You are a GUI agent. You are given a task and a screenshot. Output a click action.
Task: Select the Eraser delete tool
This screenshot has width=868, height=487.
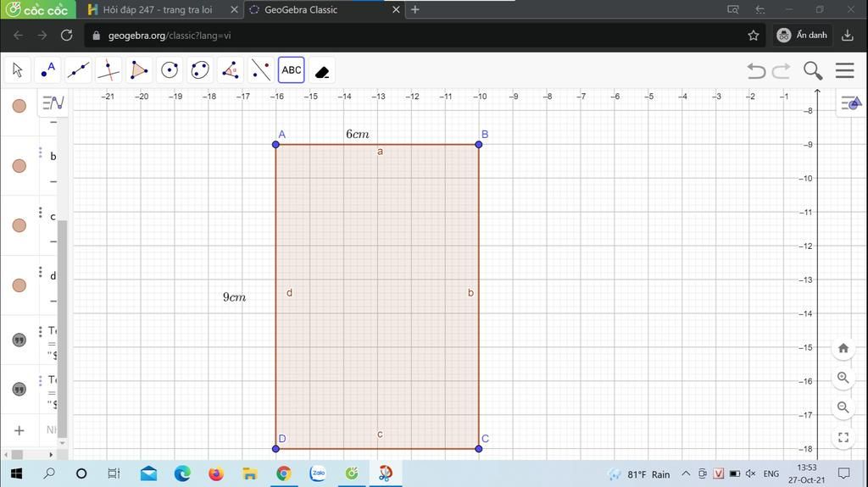(321, 71)
